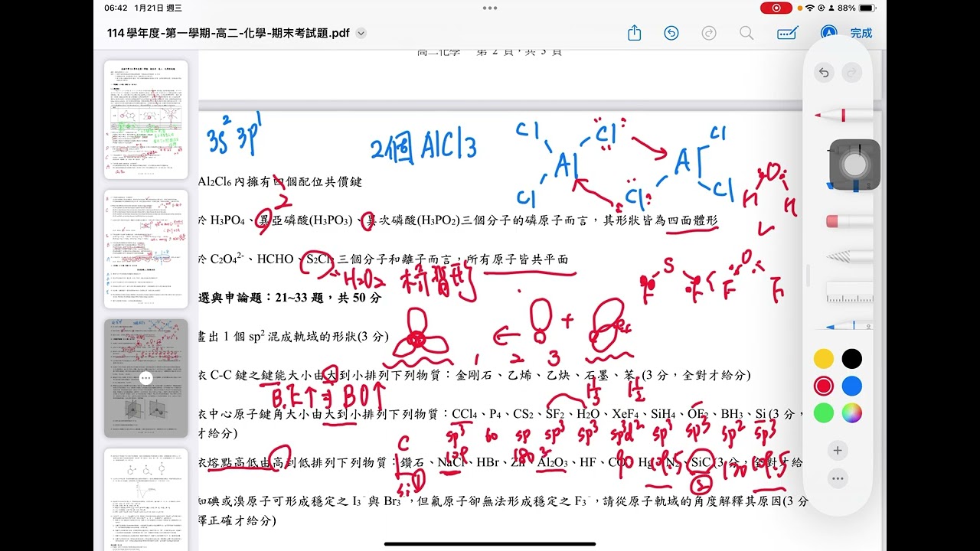This screenshot has height=551, width=980.
Task: Tap the text HCHO in the document
Action: pos(275,259)
